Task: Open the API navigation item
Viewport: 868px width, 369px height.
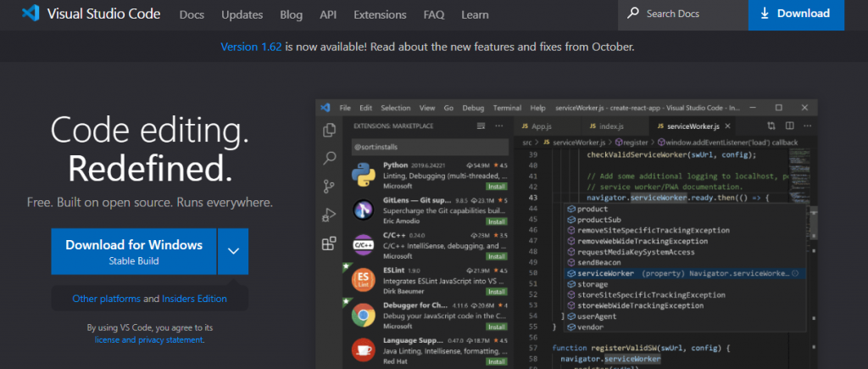Action: pos(328,14)
